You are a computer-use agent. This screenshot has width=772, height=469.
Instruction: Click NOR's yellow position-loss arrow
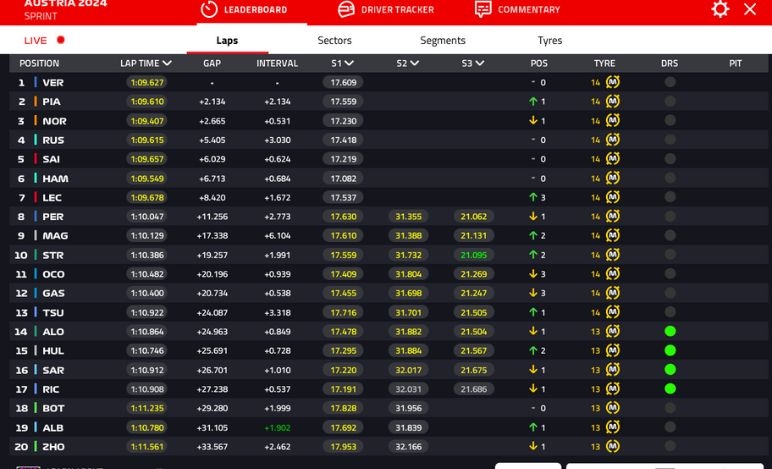(534, 121)
